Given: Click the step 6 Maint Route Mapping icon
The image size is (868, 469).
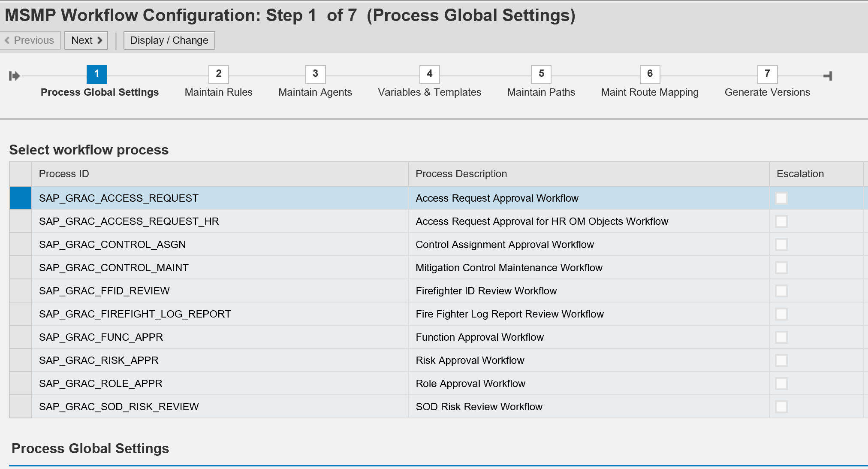Looking at the screenshot, I should pyautogui.click(x=649, y=74).
